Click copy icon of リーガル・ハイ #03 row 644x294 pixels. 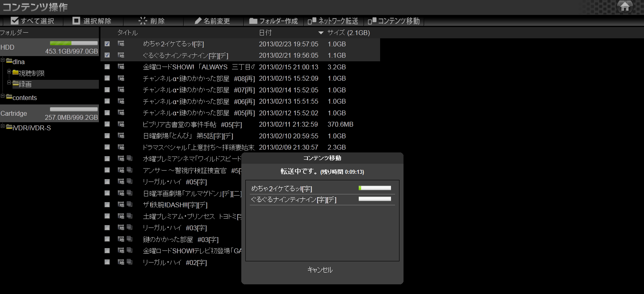pos(130,227)
